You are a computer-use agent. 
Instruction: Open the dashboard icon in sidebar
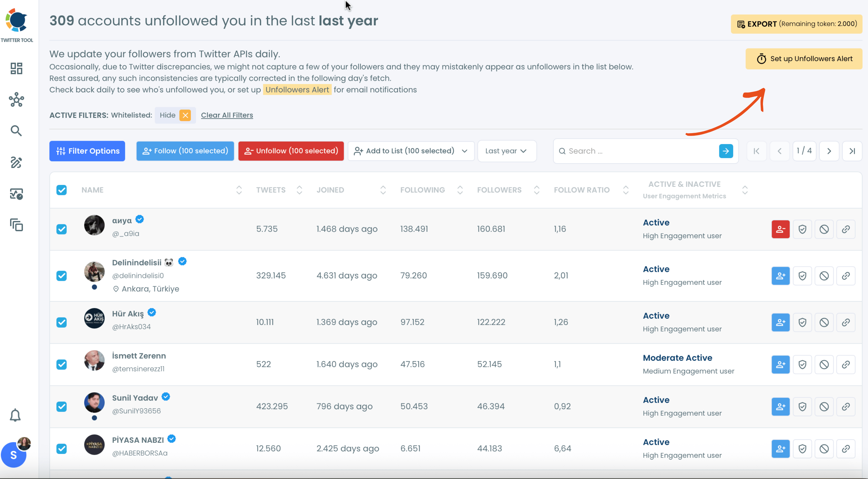(x=16, y=69)
